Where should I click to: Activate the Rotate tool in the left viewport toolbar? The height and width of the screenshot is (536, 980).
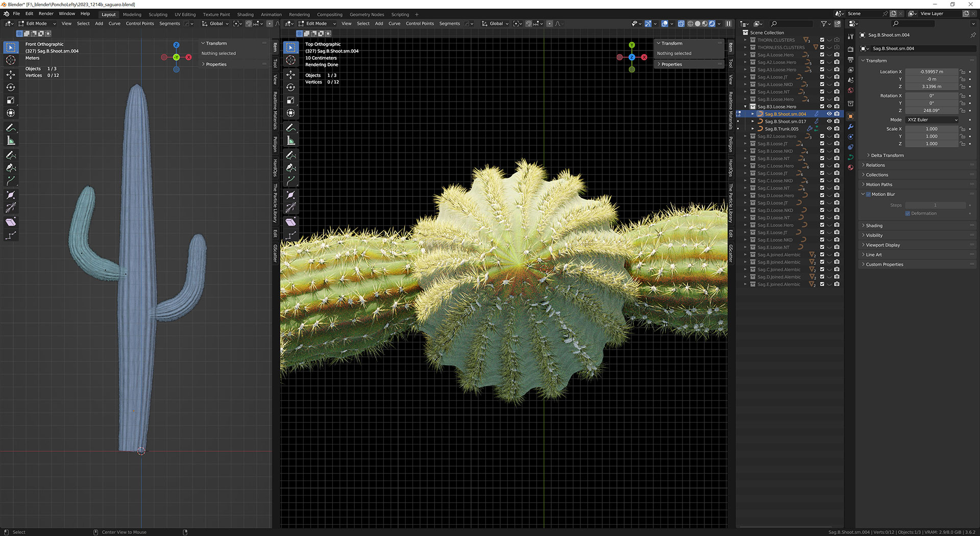(11, 87)
